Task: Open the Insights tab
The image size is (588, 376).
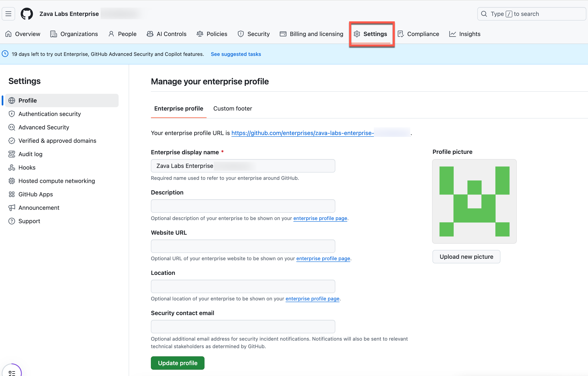Action: tap(465, 34)
